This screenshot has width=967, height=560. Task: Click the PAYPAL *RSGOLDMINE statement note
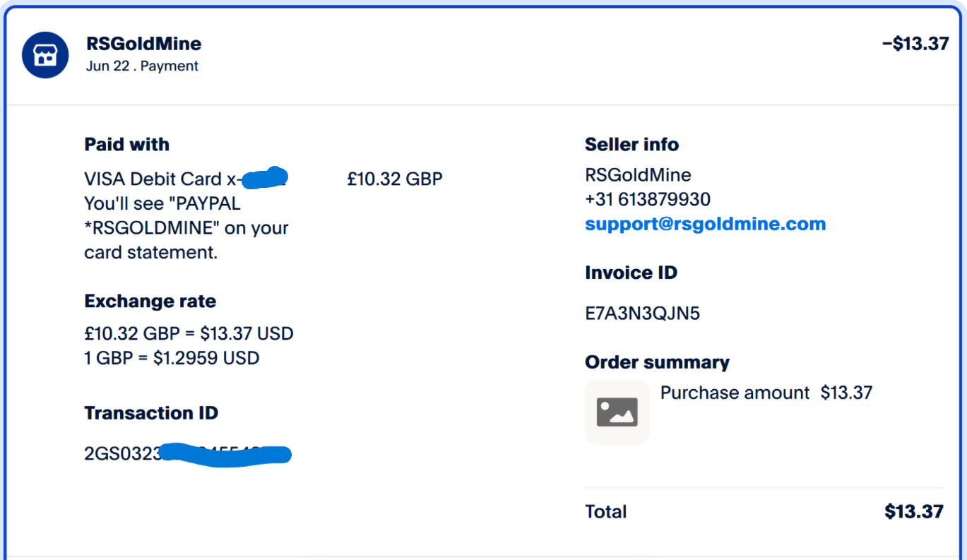[186, 228]
